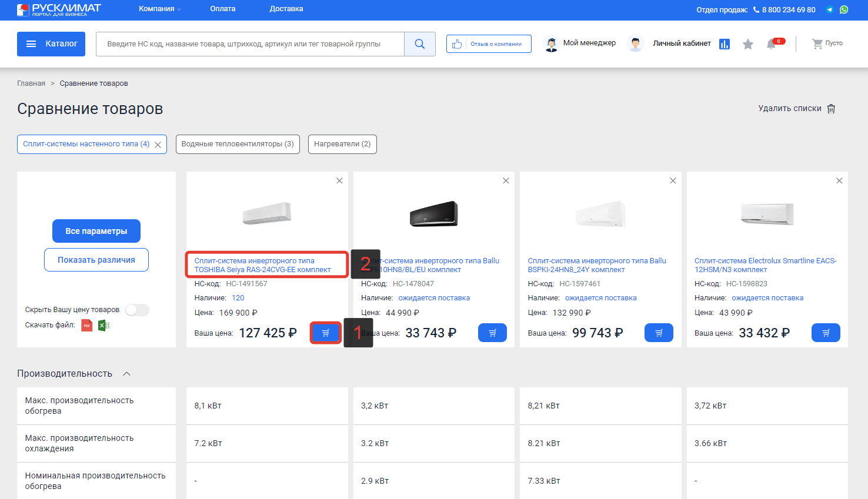Add Ballu BSPKI-24HN8_24Y to cart

tap(659, 333)
